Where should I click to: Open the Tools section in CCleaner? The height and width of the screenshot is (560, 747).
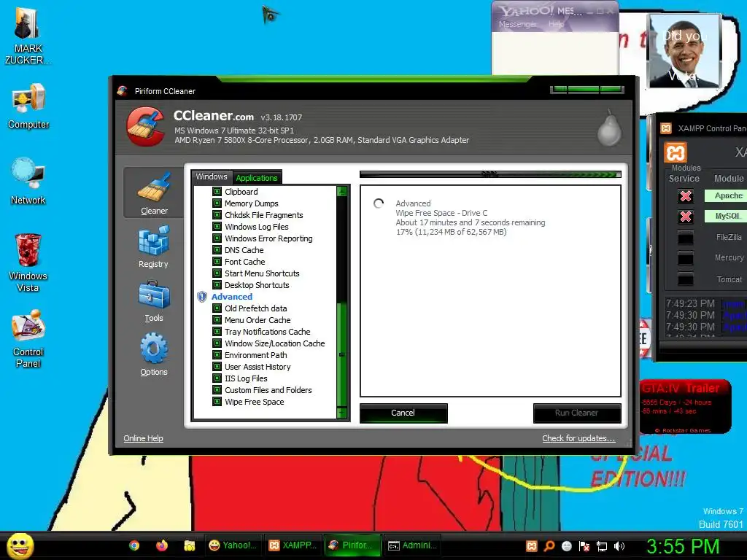(x=153, y=301)
